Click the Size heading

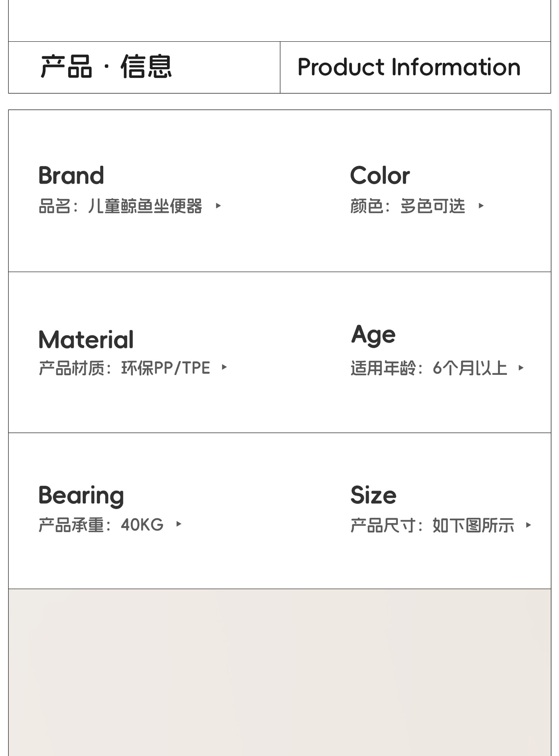coord(373,495)
